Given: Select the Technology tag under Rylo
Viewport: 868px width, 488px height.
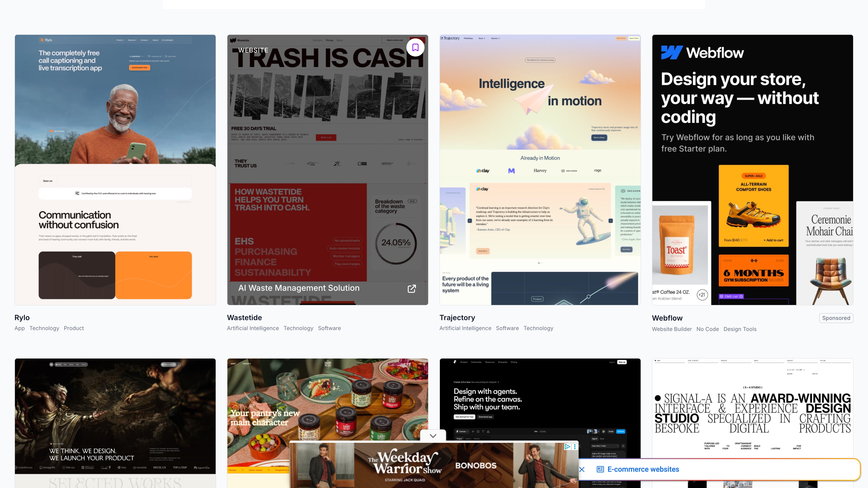Looking at the screenshot, I should (x=44, y=328).
